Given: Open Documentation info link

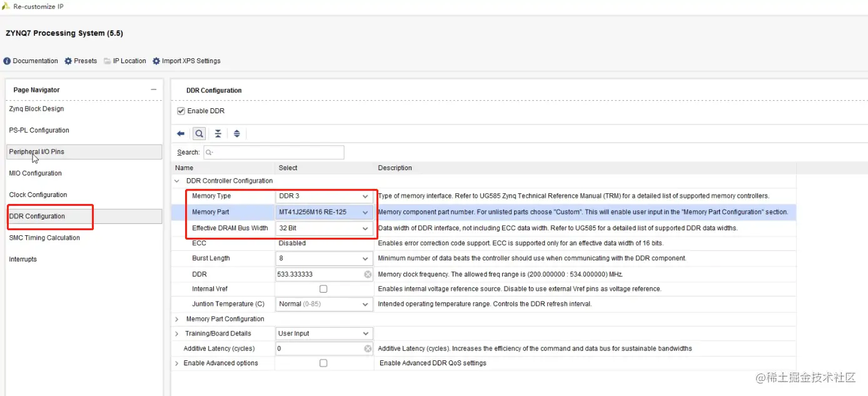Looking at the screenshot, I should click(x=31, y=61).
